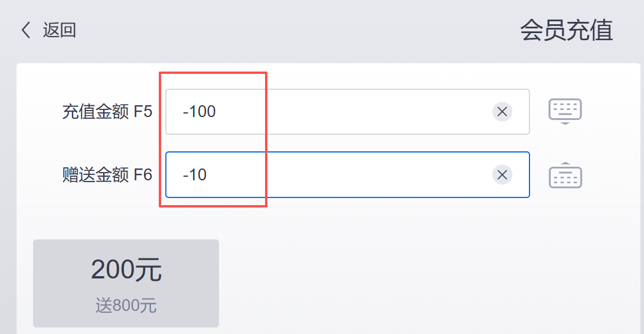Select the 200元 recharge preset card
The width and height of the screenshot is (644, 334).
pos(126,283)
